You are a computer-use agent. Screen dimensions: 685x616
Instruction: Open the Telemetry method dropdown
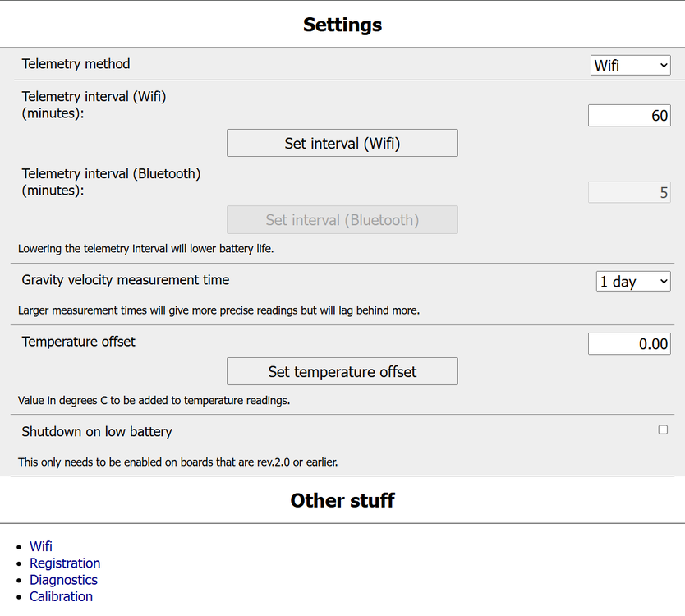[630, 65]
